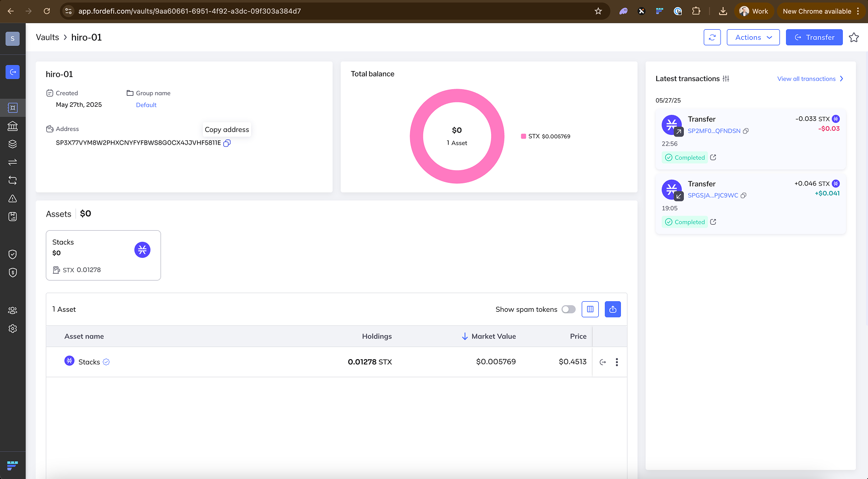Open the latest transactions filter icon

coord(726,79)
